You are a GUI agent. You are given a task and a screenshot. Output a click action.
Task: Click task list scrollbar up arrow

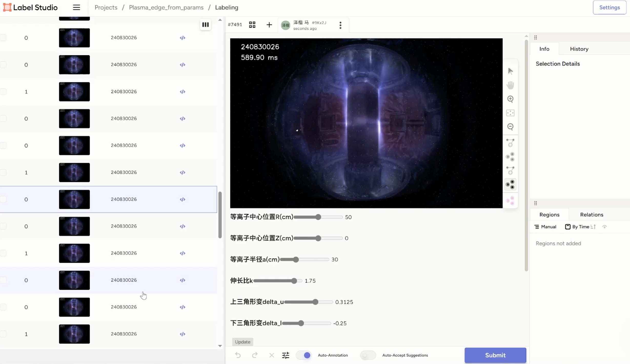220,20
